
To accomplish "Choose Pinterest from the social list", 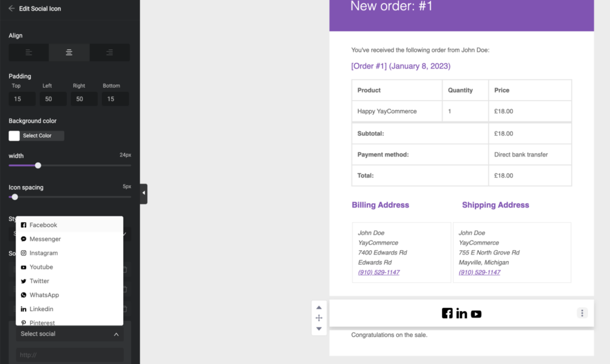I will click(x=70, y=322).
